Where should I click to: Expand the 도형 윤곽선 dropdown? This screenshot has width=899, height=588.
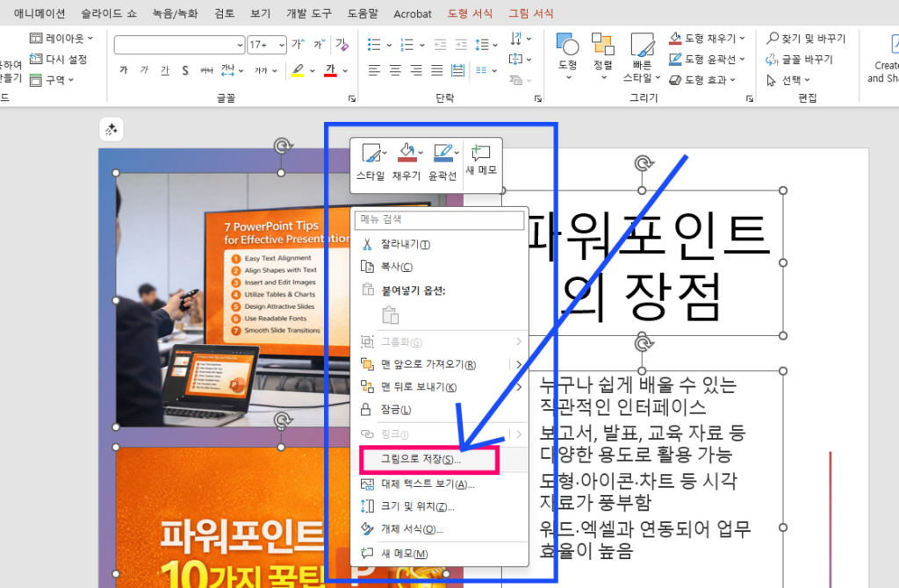pos(708,59)
